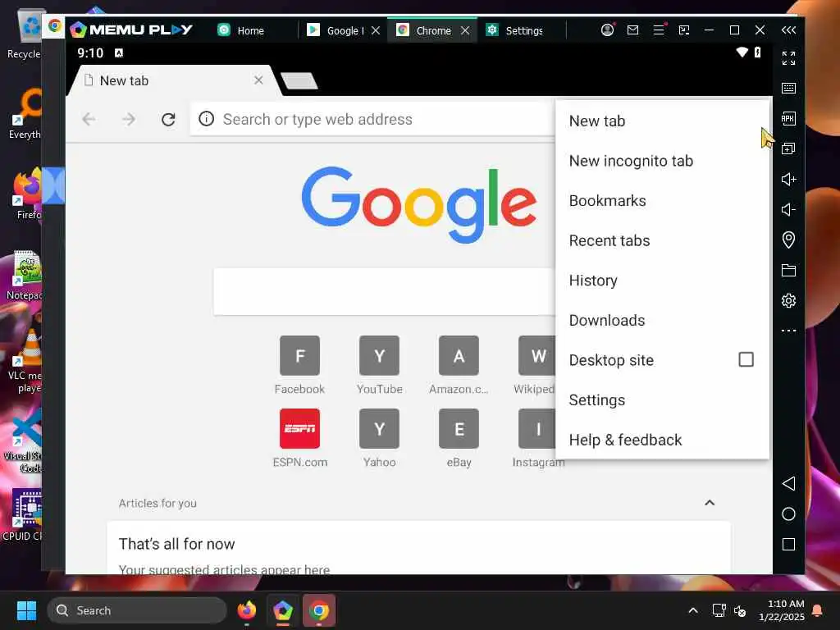This screenshot has width=840, height=630.
Task: Open MEmu mail messages icon
Action: (632, 30)
